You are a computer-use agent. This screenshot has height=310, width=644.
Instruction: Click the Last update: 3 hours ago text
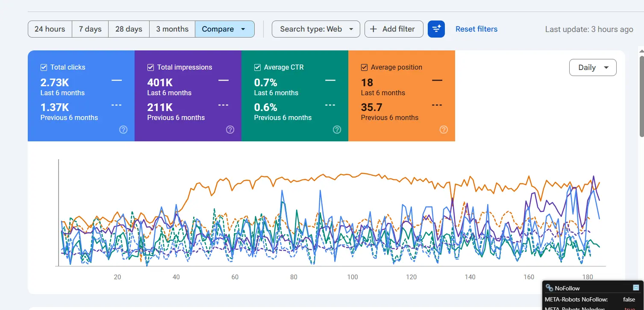(589, 29)
